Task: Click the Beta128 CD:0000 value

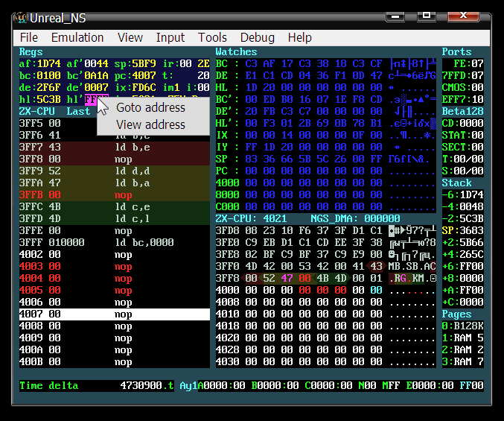Action: tap(462, 123)
